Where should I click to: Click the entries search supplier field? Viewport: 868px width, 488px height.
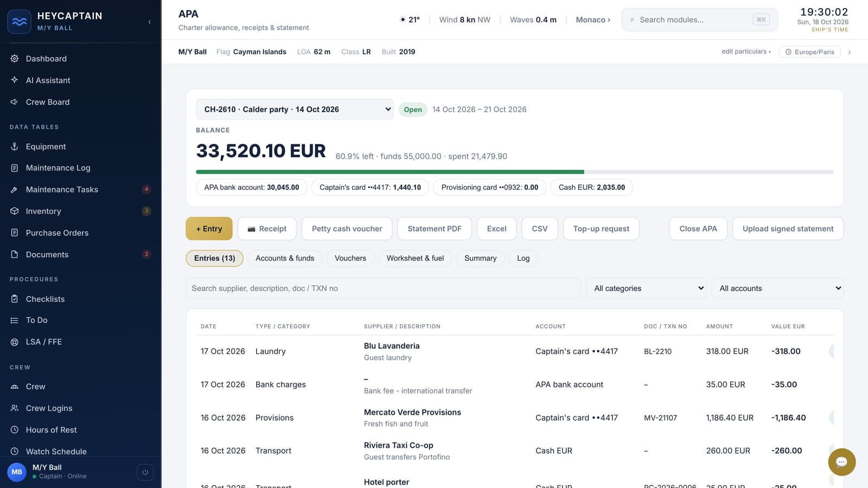pyautogui.click(x=383, y=288)
